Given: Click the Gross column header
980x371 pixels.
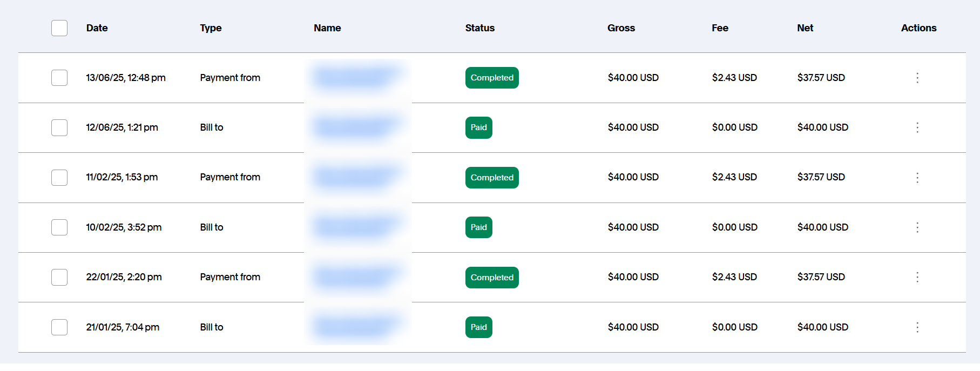Looking at the screenshot, I should click(x=621, y=28).
